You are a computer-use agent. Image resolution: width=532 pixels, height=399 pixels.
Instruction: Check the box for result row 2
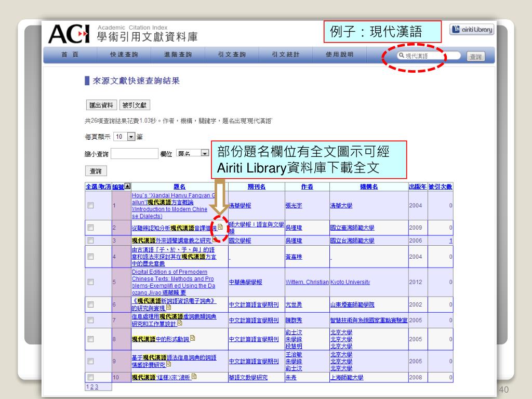[90, 228]
